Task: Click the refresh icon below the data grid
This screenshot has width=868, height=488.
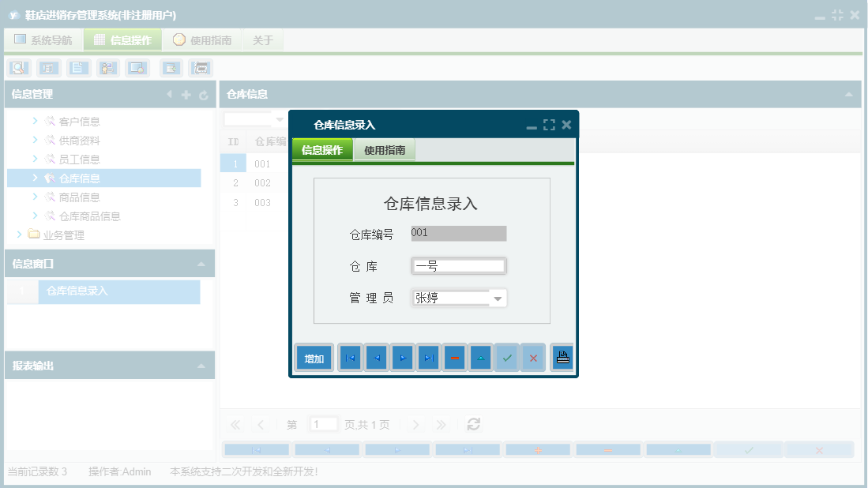Action: click(x=472, y=424)
